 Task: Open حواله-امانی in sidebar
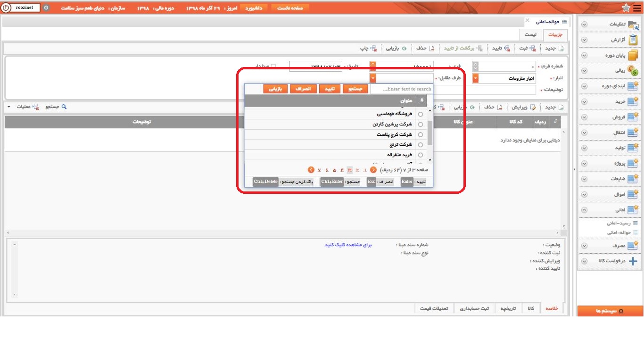click(x=622, y=232)
